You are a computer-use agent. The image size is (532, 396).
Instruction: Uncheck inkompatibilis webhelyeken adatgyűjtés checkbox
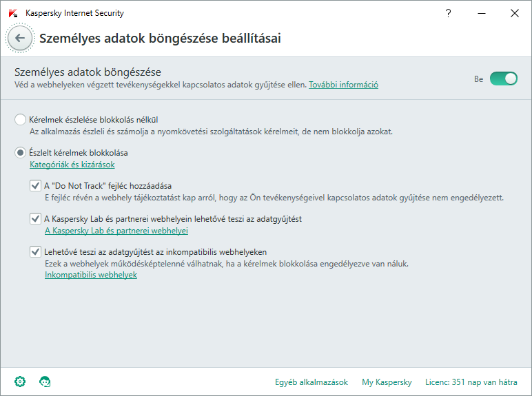35,251
